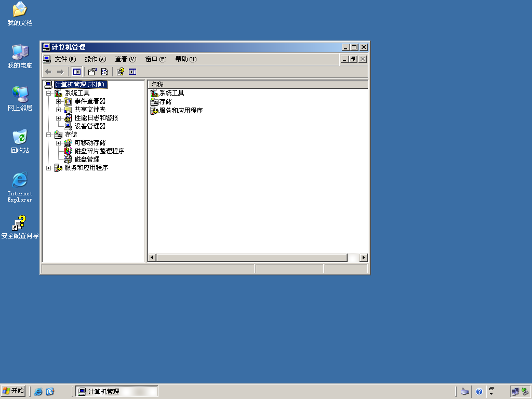Screen dimensions: 532x399
Task: Expand the 性能日志和警报 tree node
Action: (58, 118)
